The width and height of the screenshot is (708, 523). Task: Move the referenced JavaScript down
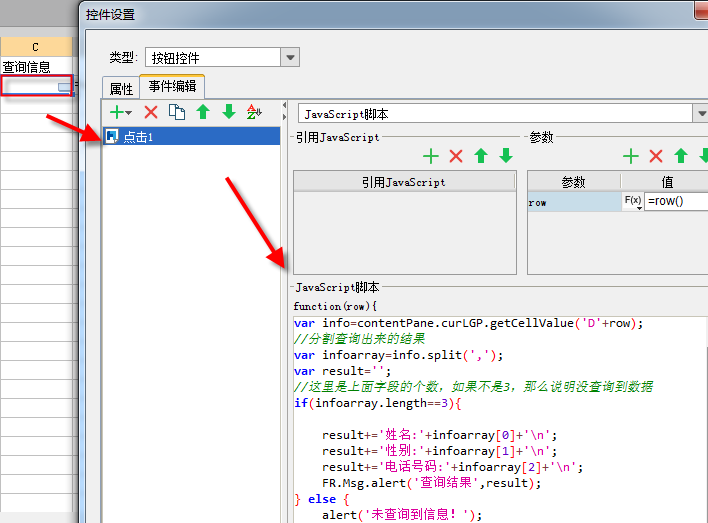[506, 156]
